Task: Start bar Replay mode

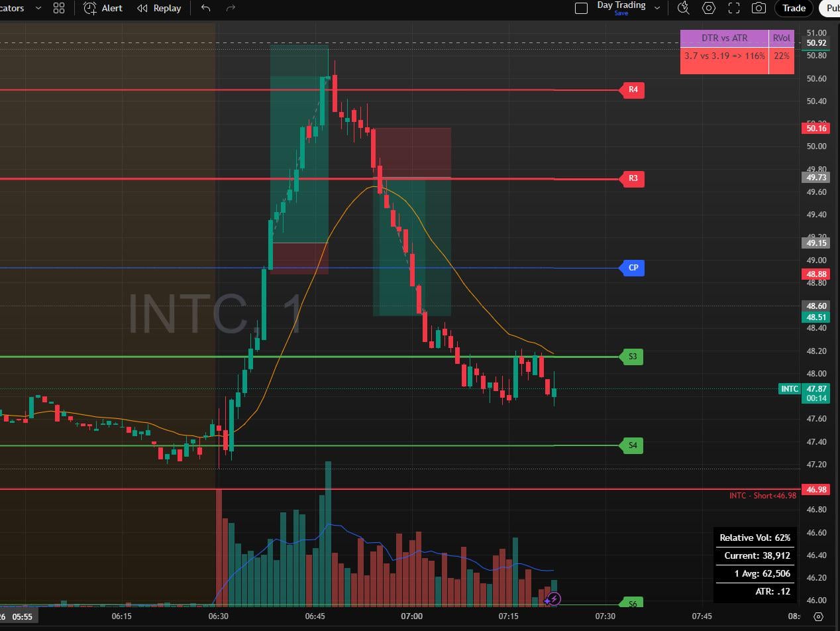Action: pos(159,8)
